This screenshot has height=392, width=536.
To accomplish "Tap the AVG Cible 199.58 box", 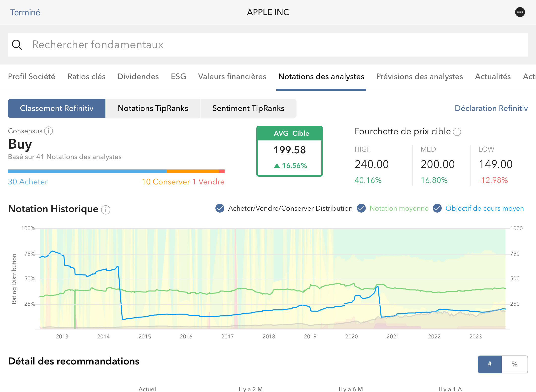I will coord(290,151).
